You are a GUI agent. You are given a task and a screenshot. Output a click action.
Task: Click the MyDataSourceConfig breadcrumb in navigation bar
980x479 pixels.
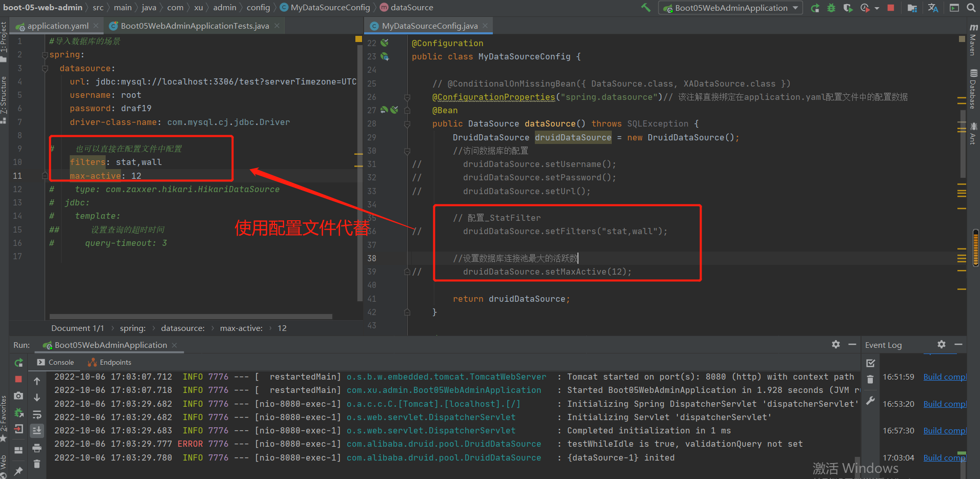coord(325,7)
